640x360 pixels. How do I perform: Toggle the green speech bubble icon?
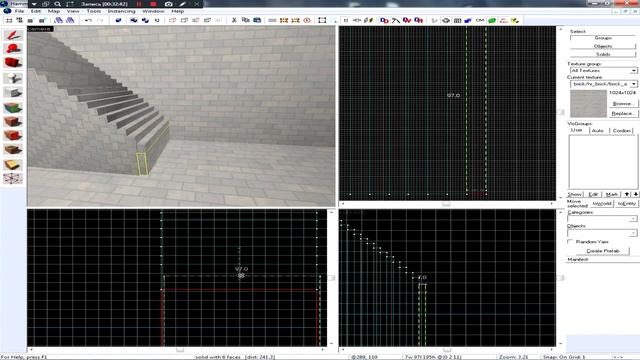click(x=492, y=20)
